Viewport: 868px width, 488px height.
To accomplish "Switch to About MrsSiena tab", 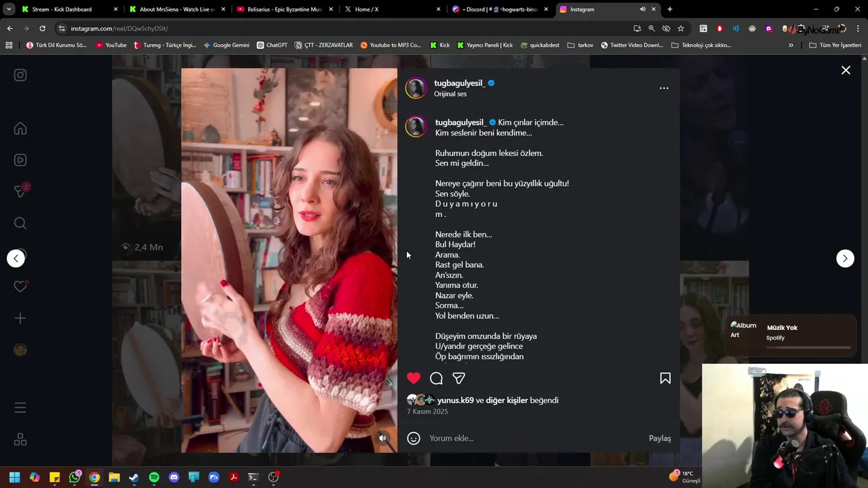I will [177, 9].
